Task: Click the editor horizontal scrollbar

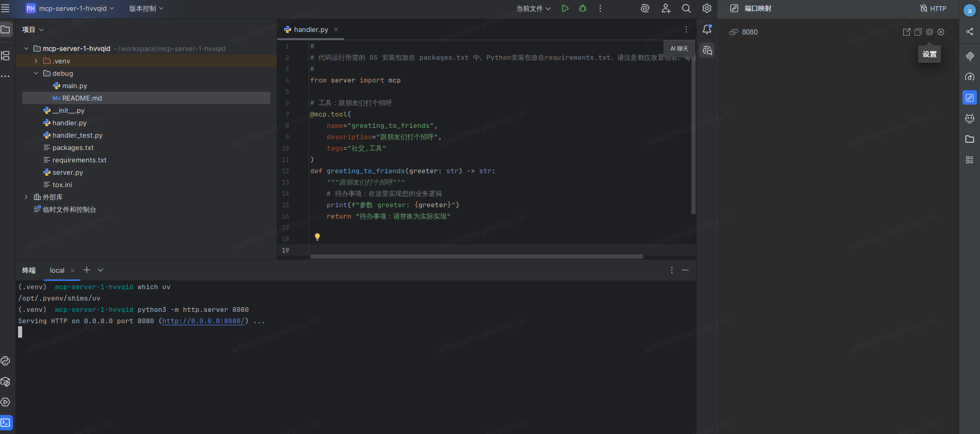Action: coord(476,256)
